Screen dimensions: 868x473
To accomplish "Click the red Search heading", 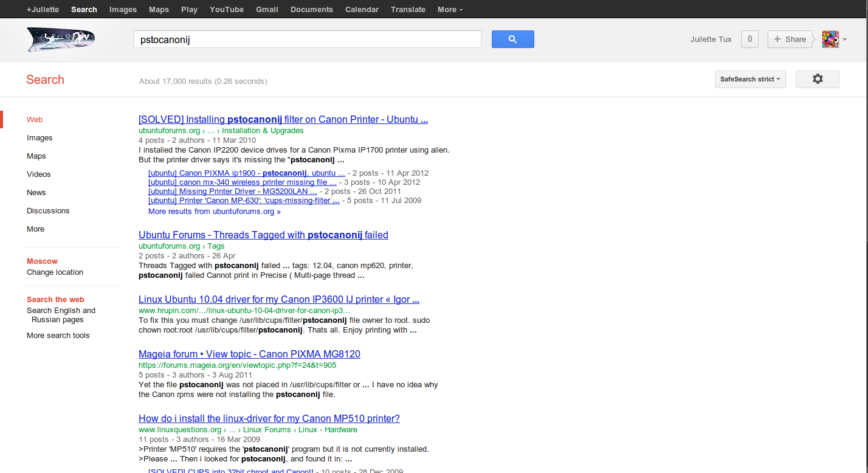I will point(45,80).
